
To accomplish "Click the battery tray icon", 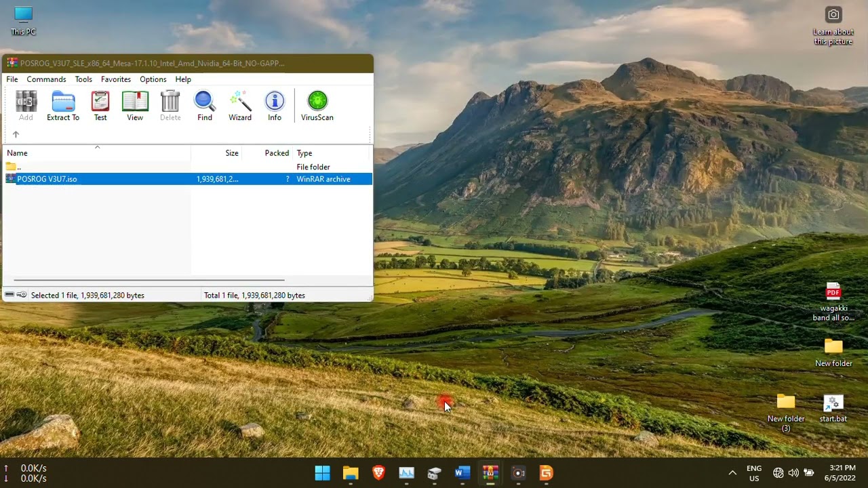I will 809,473.
